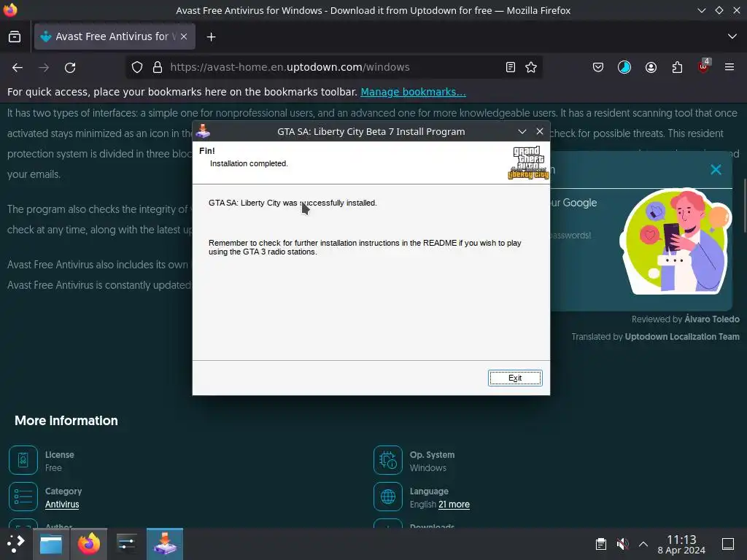The width and height of the screenshot is (747, 560).
Task: Click the promo illustration of woman with phone
Action: (676, 241)
